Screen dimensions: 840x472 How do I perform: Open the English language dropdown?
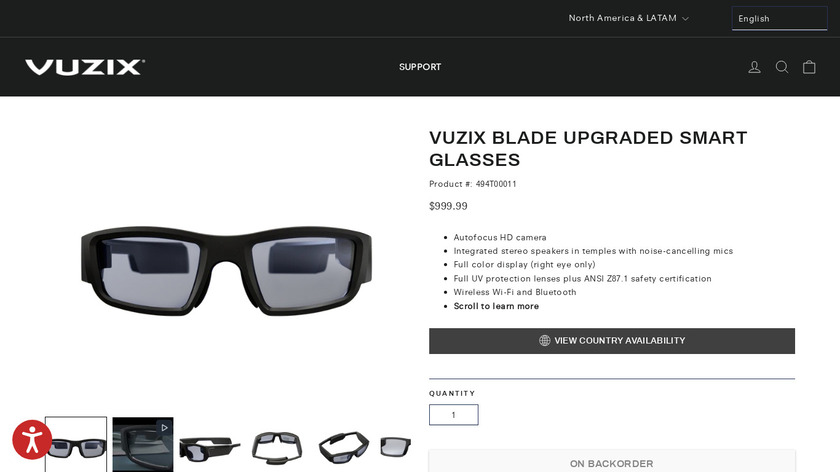pyautogui.click(x=779, y=19)
